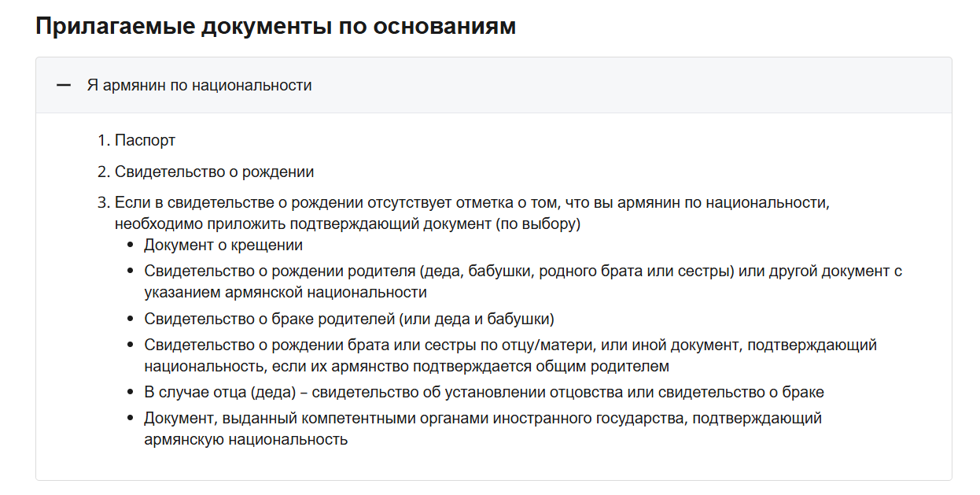Click bullet dot before "Документ, выданный компетентными"
The image size is (980, 495).
[x=131, y=419]
